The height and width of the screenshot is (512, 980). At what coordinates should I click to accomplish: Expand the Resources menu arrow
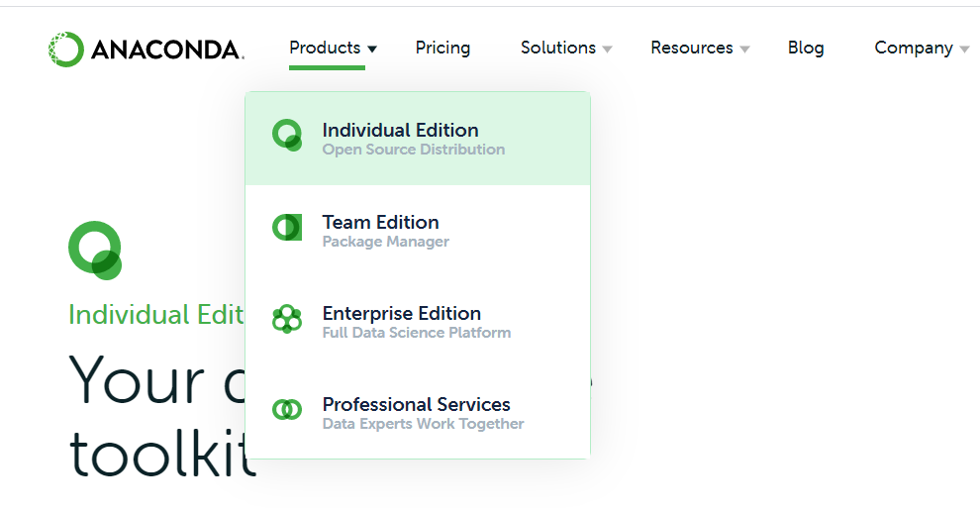[744, 49]
